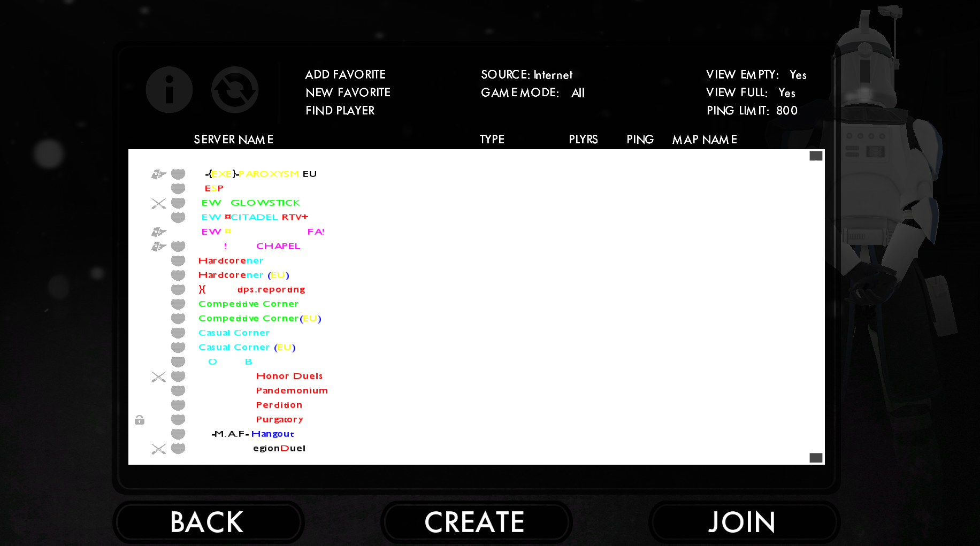Click the flag icon beside CHAPEL server
This screenshot has height=546, width=980.
[x=158, y=247]
